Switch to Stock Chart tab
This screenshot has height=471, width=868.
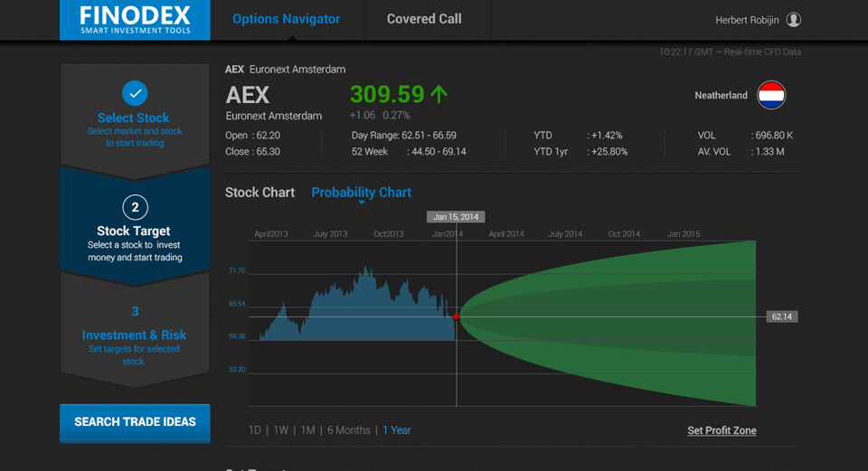click(259, 193)
